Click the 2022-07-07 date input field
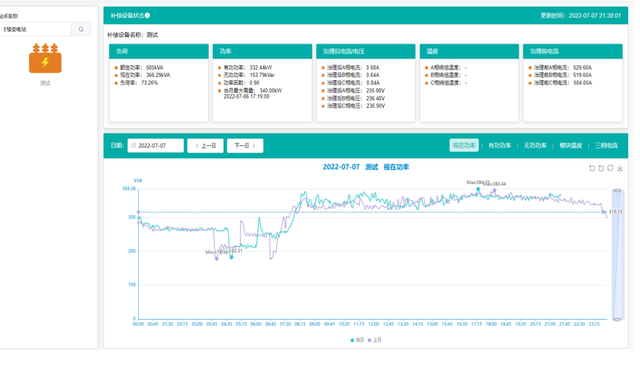640x365 pixels. pyautogui.click(x=156, y=146)
